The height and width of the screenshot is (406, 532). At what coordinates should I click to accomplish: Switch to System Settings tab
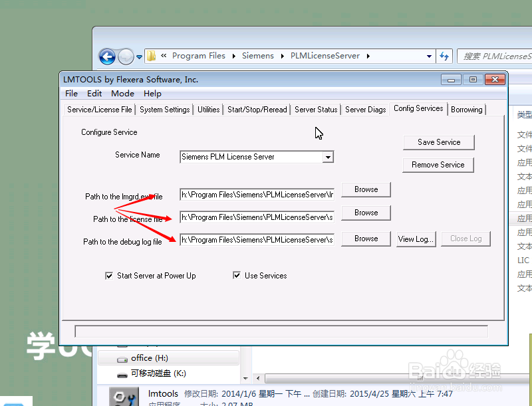tap(164, 110)
